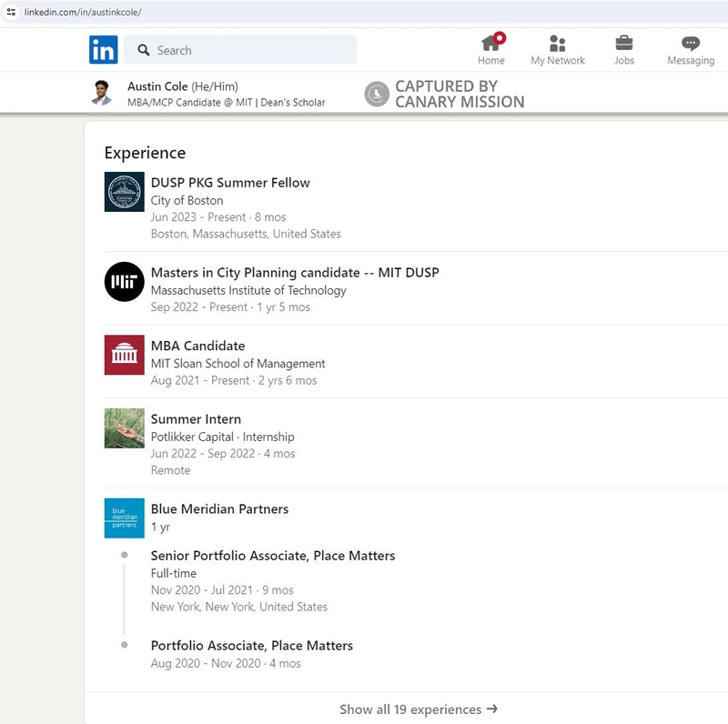Click the Jobs briefcase icon

(x=624, y=42)
